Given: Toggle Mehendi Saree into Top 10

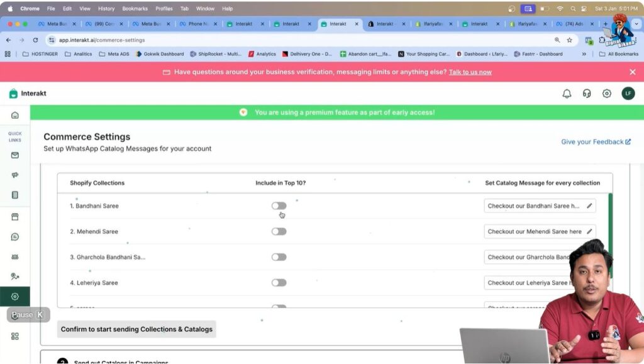Looking at the screenshot, I should 279,231.
